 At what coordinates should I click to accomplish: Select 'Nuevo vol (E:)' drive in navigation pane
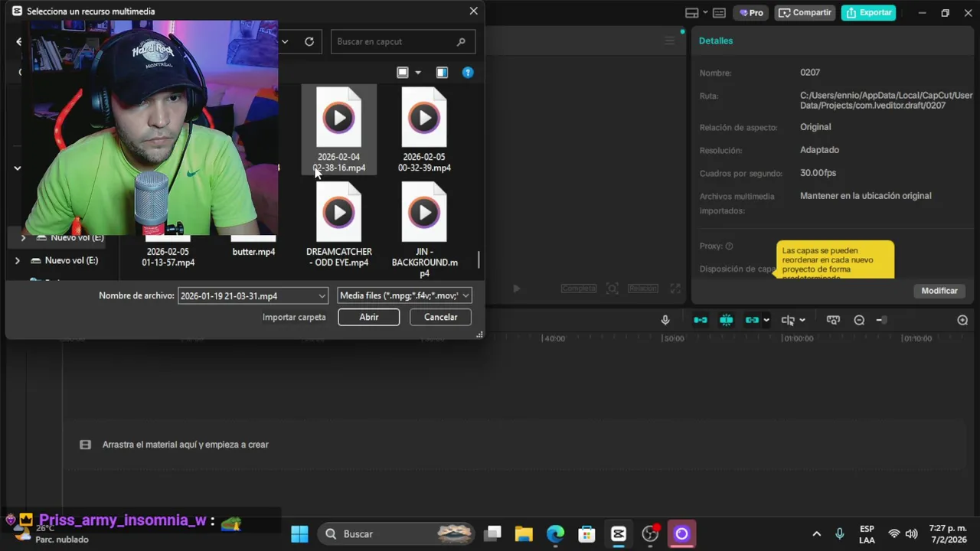71,261
